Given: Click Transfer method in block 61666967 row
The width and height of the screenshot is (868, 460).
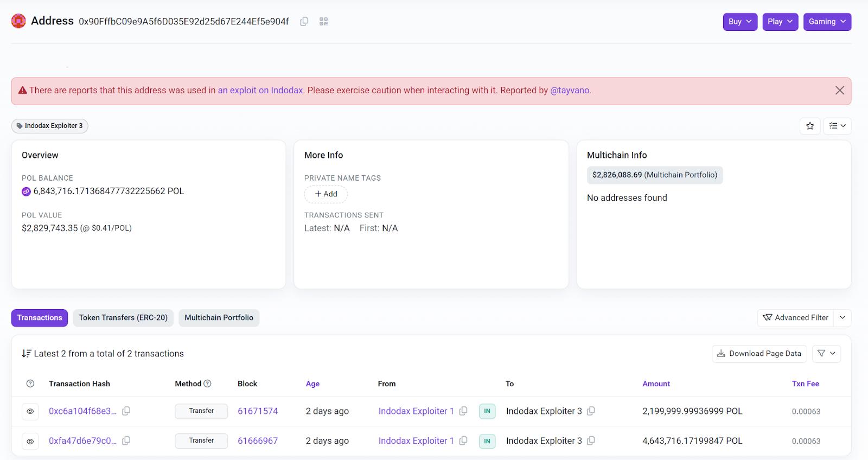Looking at the screenshot, I should click(x=201, y=441).
